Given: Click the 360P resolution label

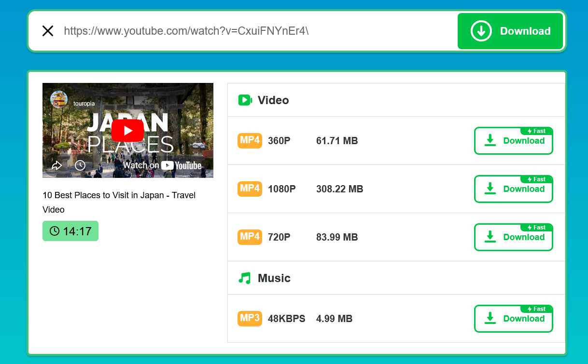Looking at the screenshot, I should 280,141.
